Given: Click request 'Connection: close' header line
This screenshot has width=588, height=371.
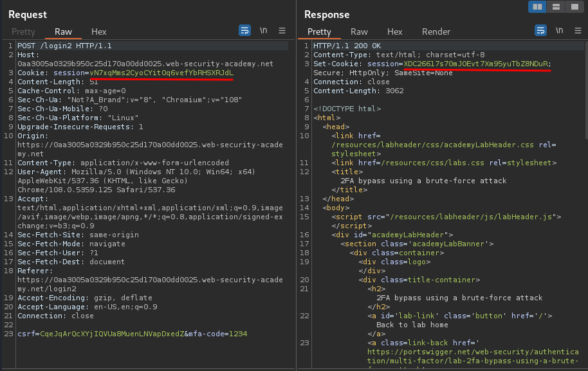Looking at the screenshot, I should point(55,316).
